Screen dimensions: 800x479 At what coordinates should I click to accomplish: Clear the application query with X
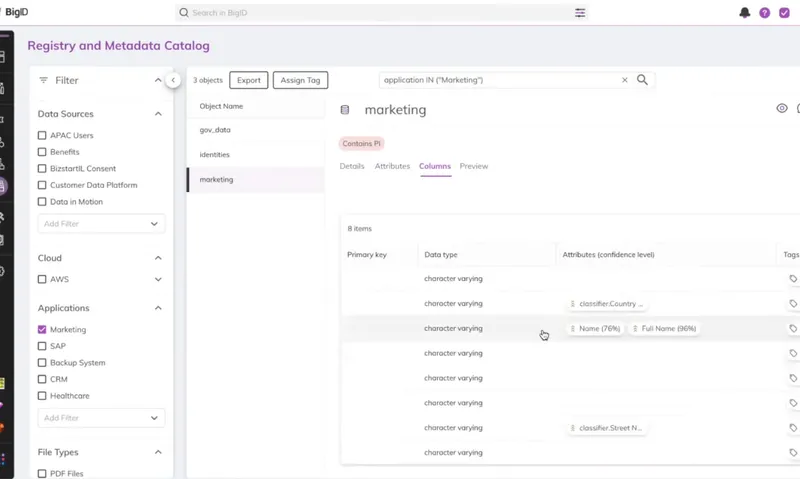[x=625, y=80]
